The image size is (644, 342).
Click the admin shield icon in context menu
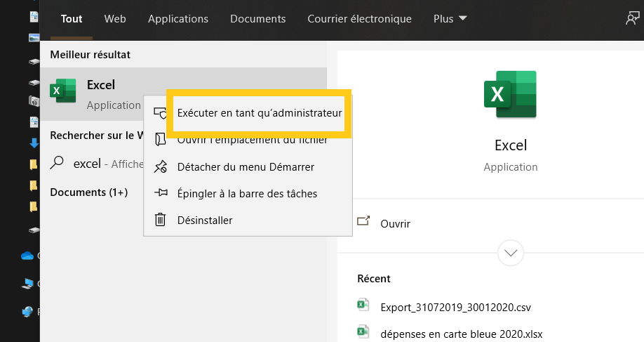point(160,113)
